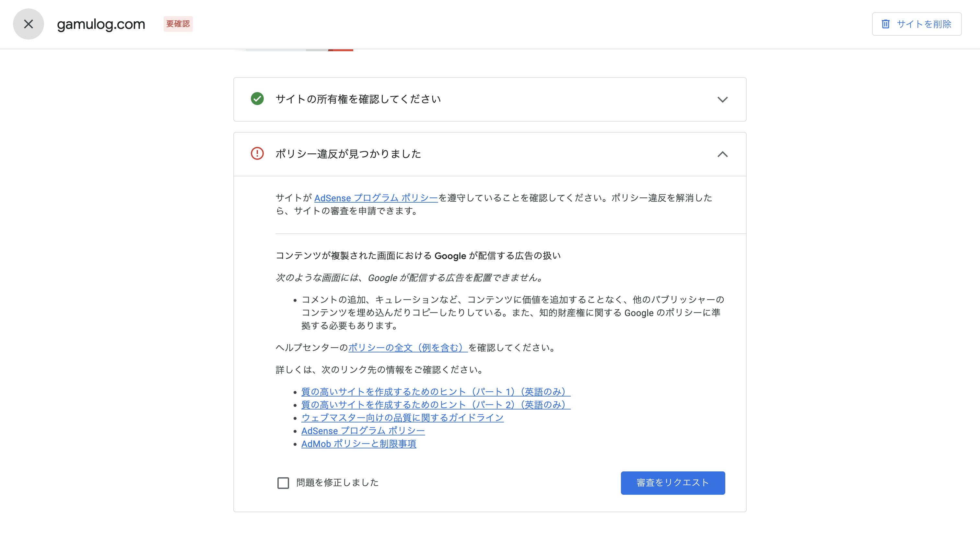Viewport: 980px width, 533px height.
Task: Close the gamulog.com site panel
Action: [x=29, y=24]
